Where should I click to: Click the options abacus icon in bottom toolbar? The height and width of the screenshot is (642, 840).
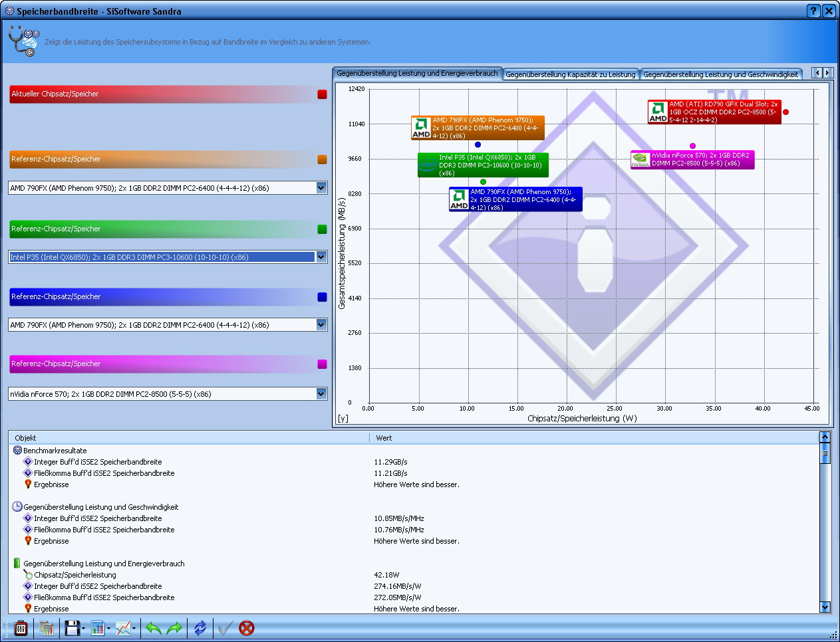(21, 628)
